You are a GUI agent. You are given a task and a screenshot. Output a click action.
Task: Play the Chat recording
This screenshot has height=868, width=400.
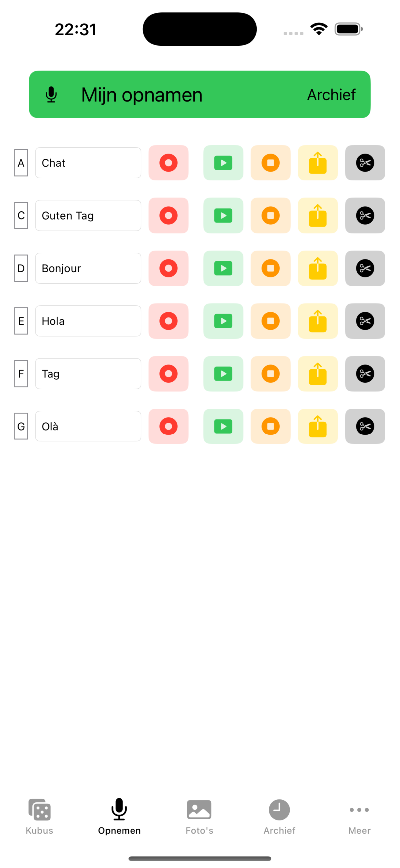click(223, 163)
